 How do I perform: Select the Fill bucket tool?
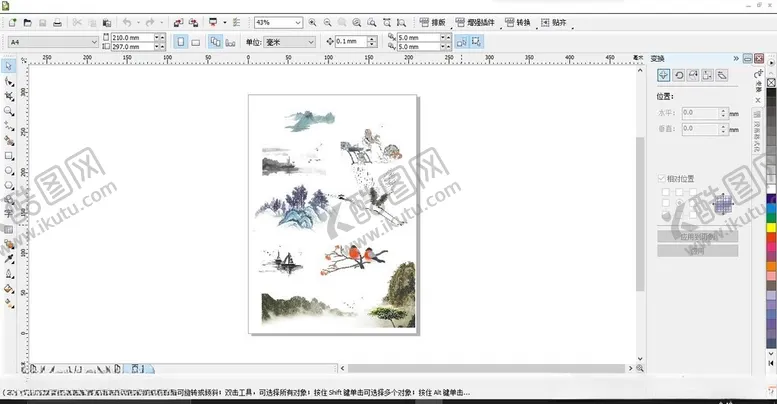(x=9, y=289)
